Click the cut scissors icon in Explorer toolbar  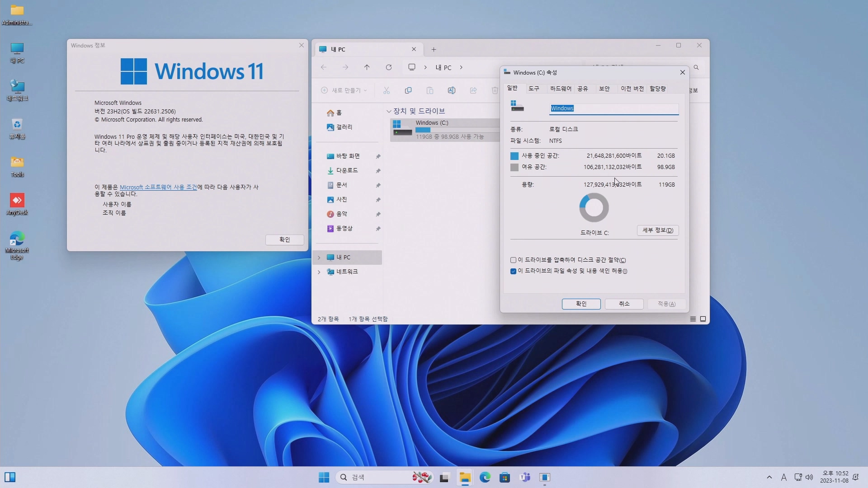387,90
